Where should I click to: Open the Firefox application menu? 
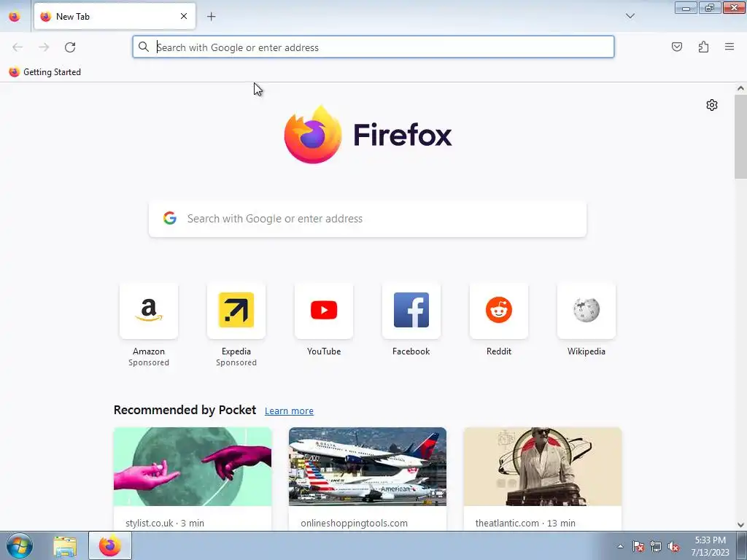coord(729,47)
